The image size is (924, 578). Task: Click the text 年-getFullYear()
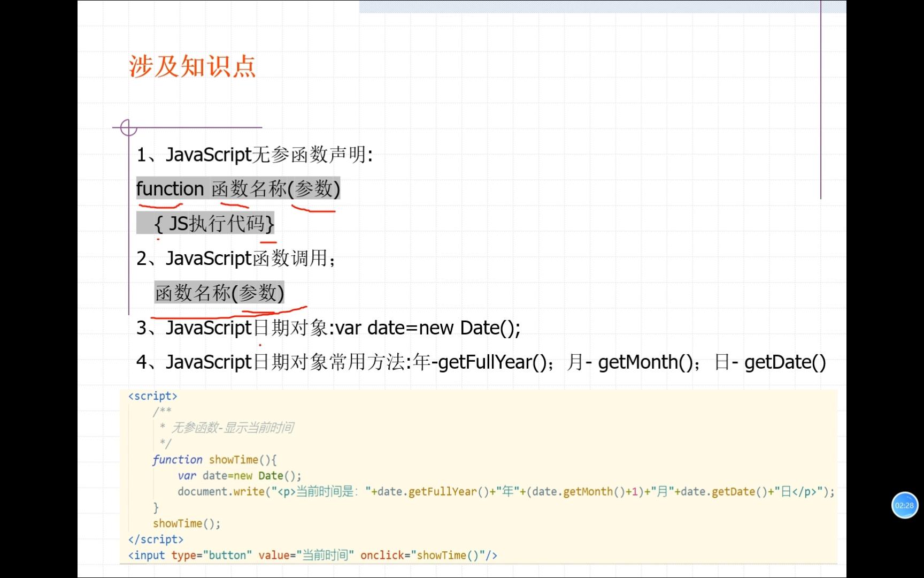[480, 362]
